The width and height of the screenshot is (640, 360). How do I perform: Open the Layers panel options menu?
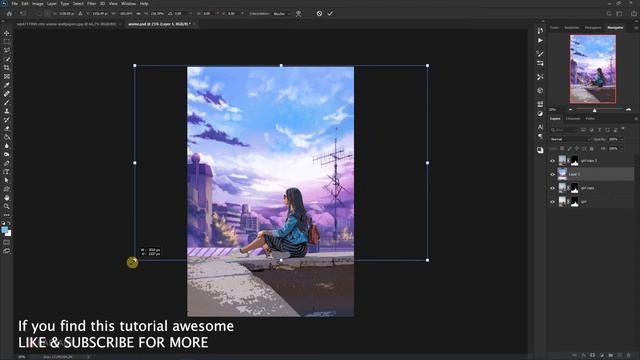pyautogui.click(x=636, y=119)
